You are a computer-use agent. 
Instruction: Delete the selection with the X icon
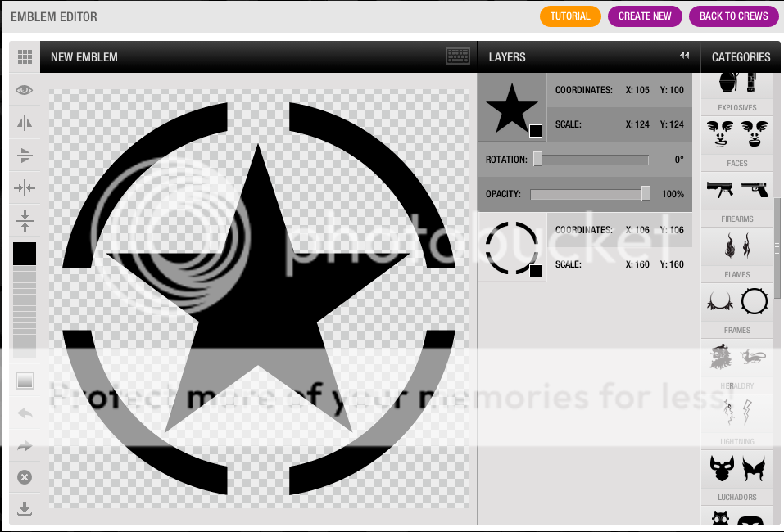25,476
